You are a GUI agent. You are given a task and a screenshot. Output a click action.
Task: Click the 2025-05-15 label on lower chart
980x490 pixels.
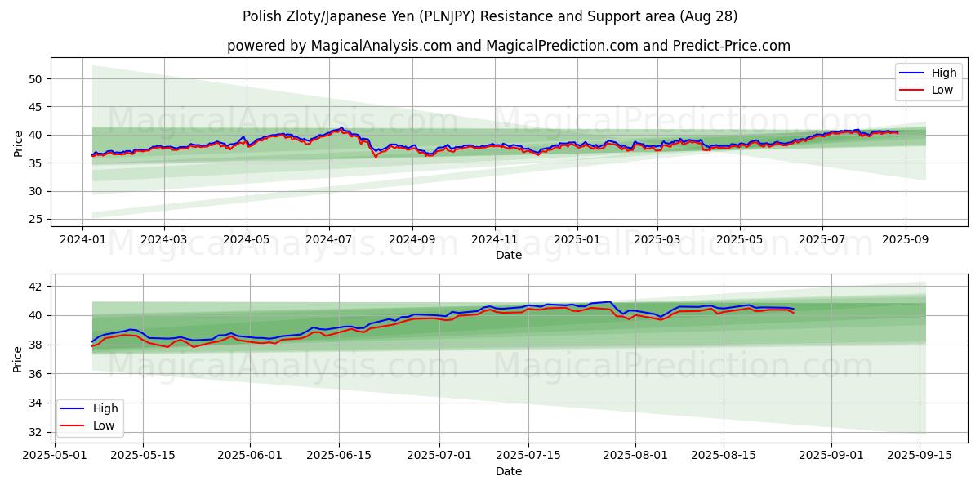[x=143, y=457]
